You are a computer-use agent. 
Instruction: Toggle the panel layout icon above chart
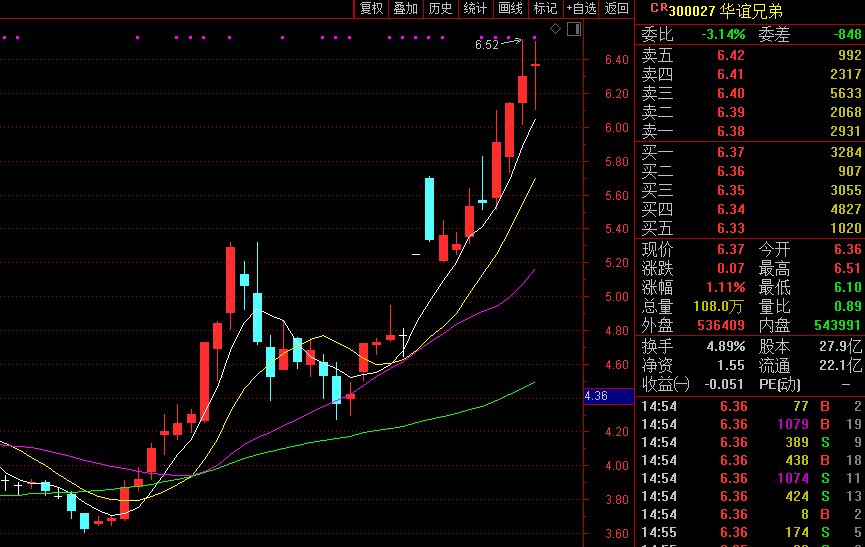pos(574,29)
